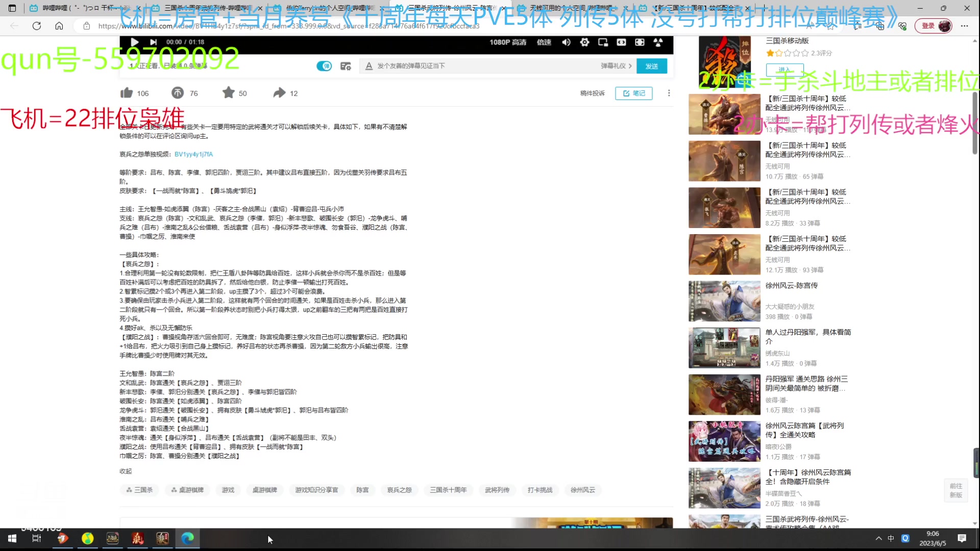Toggle danmaku display switch
The image size is (980, 551).
tap(324, 66)
